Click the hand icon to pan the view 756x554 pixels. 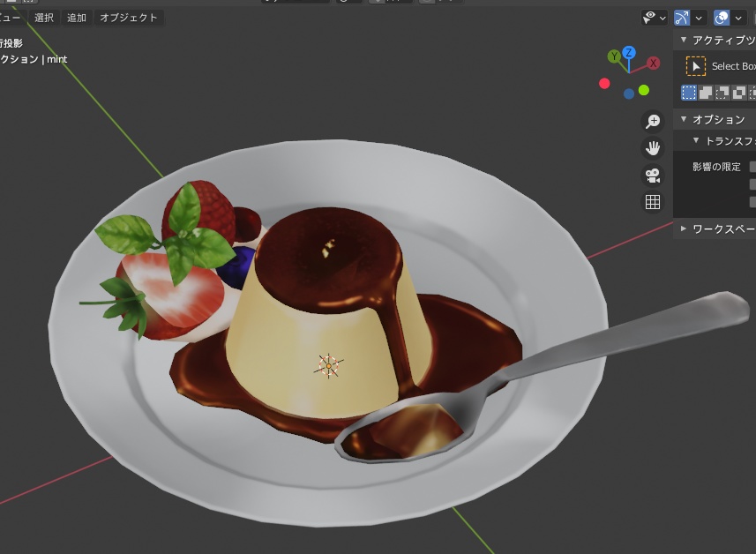(x=652, y=147)
